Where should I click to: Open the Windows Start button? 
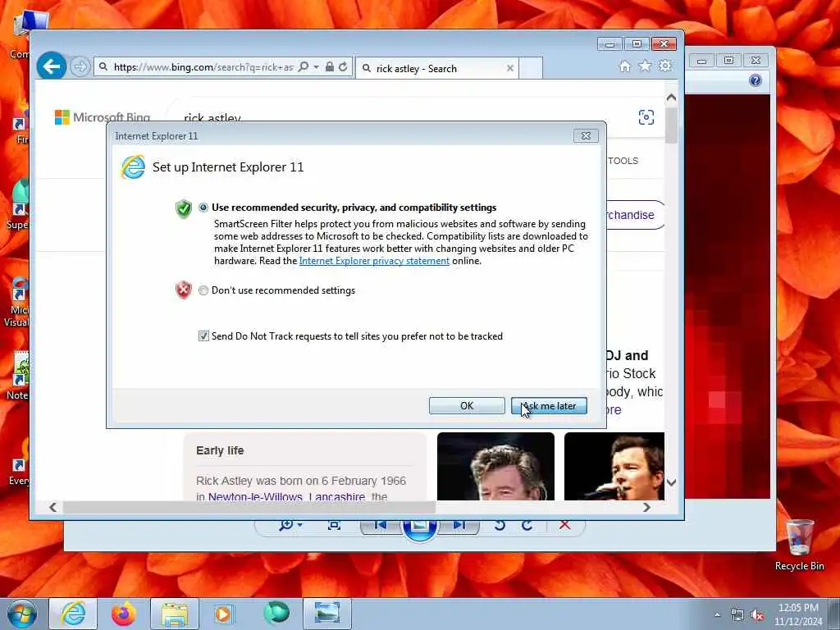tap(22, 614)
